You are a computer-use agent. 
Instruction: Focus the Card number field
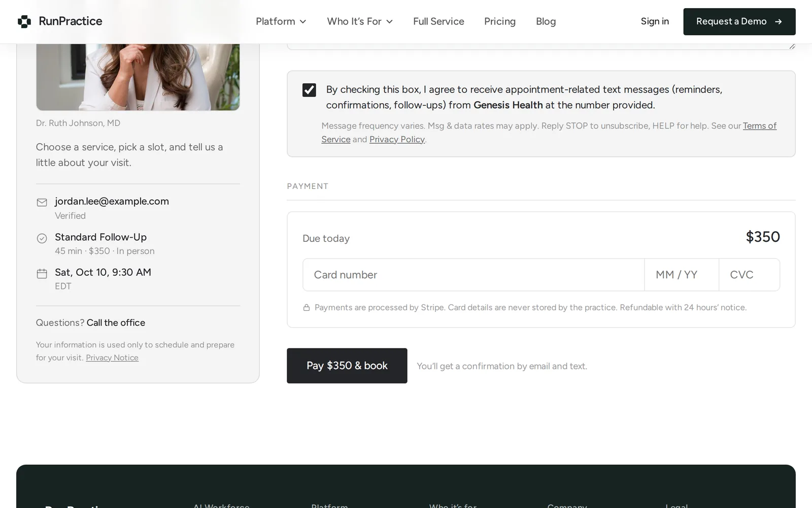pyautogui.click(x=473, y=275)
